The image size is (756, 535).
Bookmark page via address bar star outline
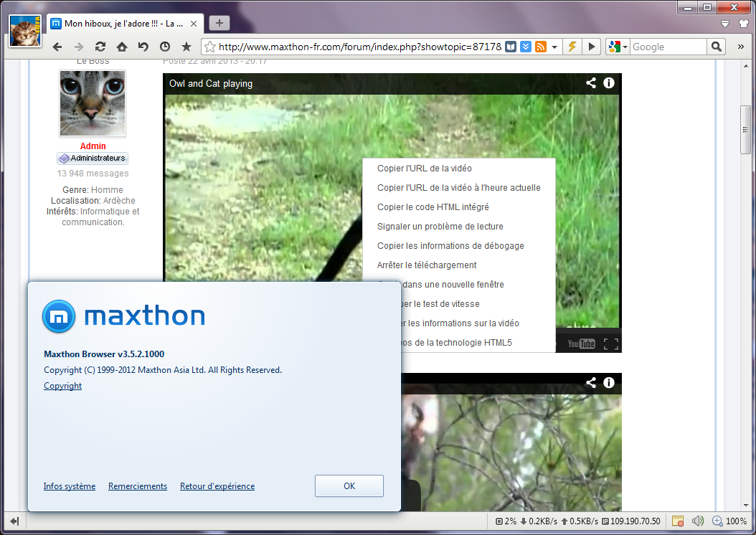[209, 47]
